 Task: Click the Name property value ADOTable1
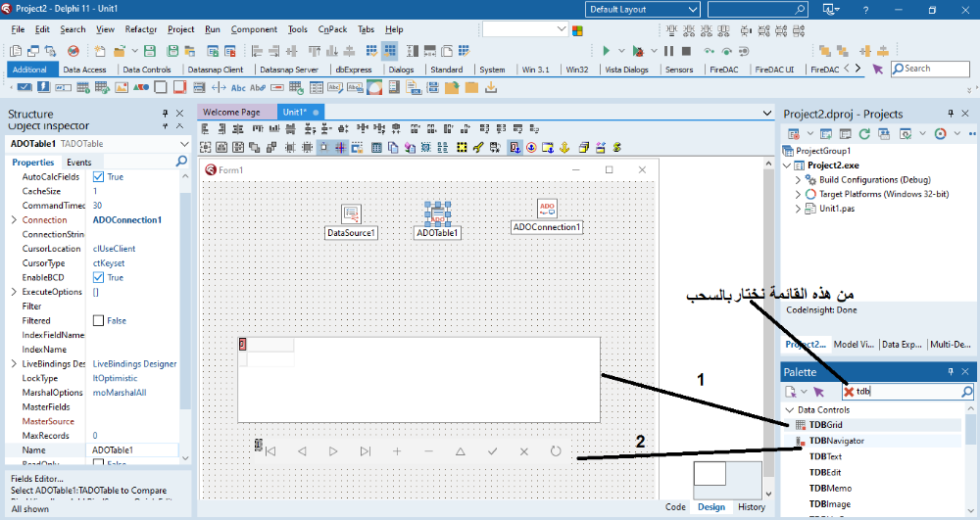click(131, 450)
